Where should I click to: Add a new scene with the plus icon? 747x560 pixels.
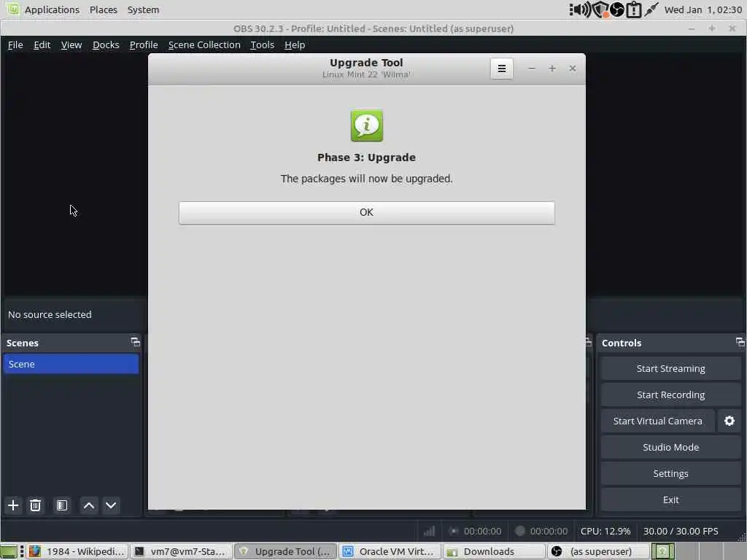point(13,505)
